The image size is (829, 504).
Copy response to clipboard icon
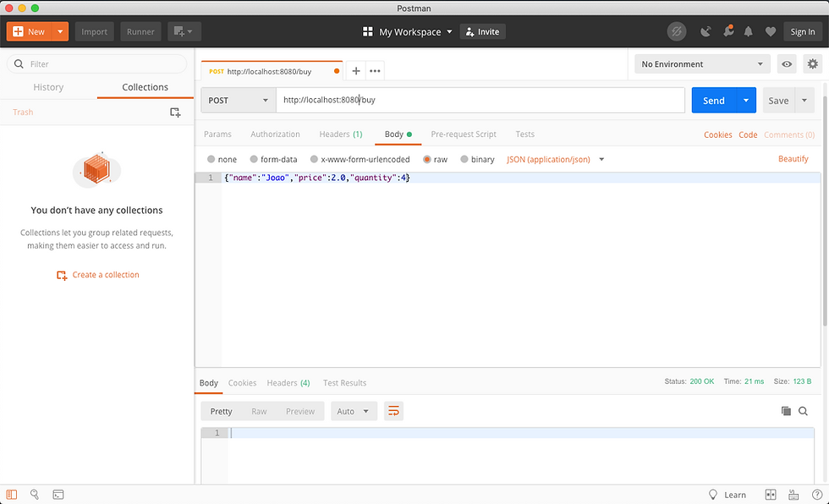786,411
